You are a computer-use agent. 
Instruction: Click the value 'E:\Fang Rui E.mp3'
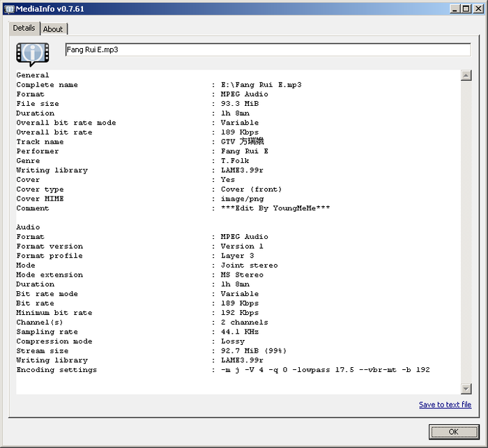261,84
